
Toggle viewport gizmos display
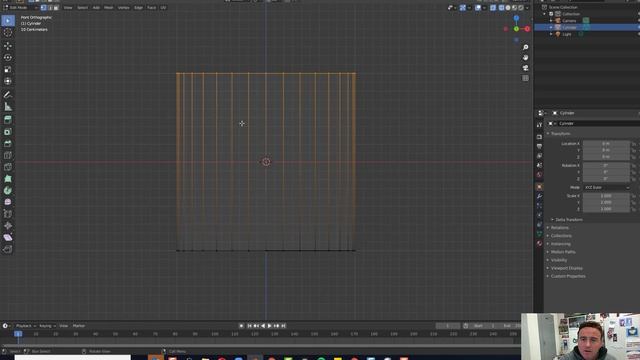tap(462, 7)
